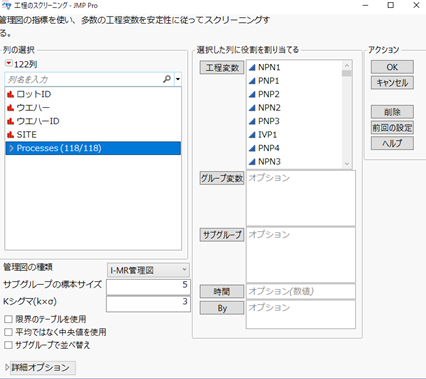Click the continuous icon beside PNP1
426x379 pixels.
tap(252, 81)
